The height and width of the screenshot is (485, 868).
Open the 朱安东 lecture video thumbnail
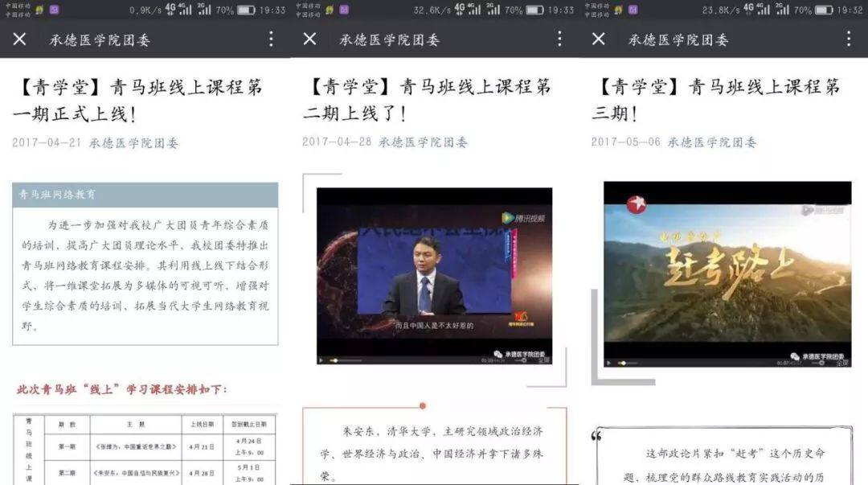click(435, 276)
